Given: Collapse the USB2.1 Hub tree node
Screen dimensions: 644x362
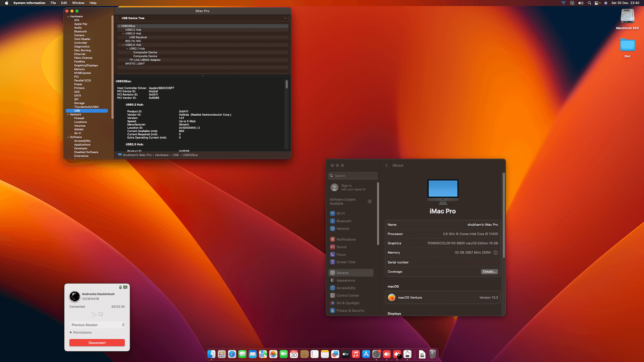Looking at the screenshot, I should point(127,49).
